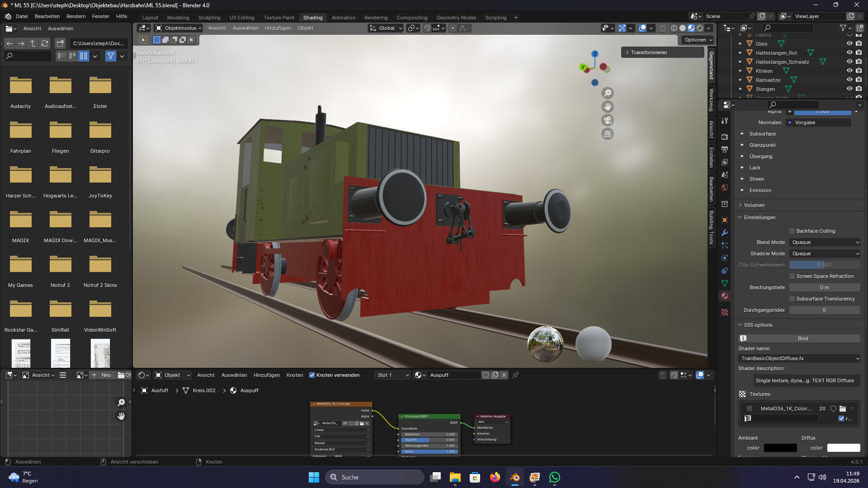The height and width of the screenshot is (488, 868).
Task: Open the Shader name TrainBasicObjectDiffuse.fx dropdown
Action: point(799,358)
